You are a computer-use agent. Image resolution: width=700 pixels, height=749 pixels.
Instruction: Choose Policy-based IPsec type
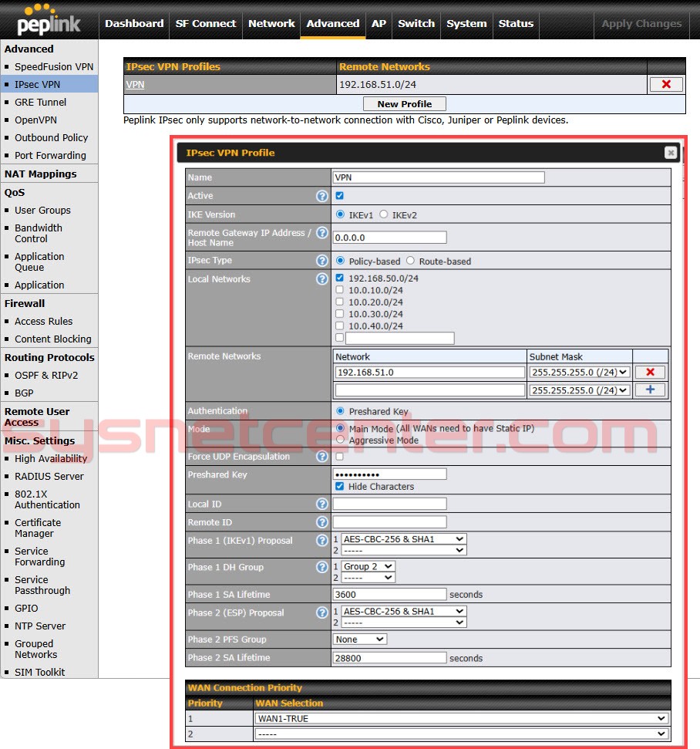(x=340, y=261)
